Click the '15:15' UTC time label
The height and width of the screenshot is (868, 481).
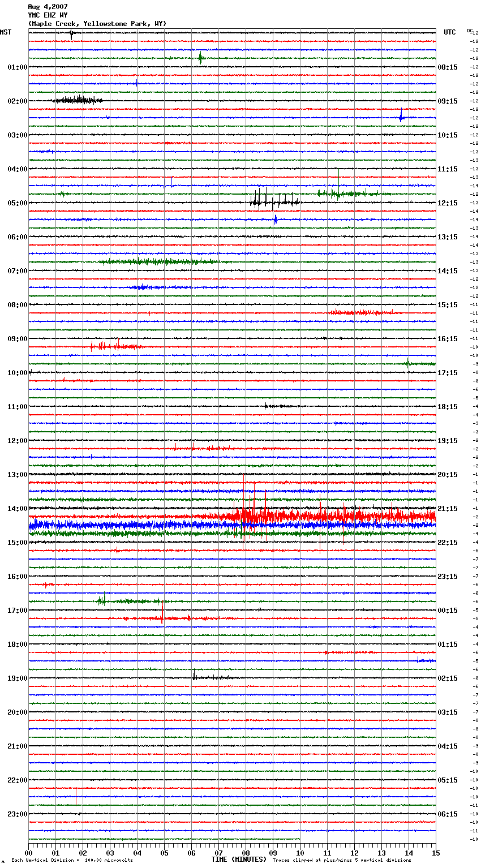(x=448, y=305)
